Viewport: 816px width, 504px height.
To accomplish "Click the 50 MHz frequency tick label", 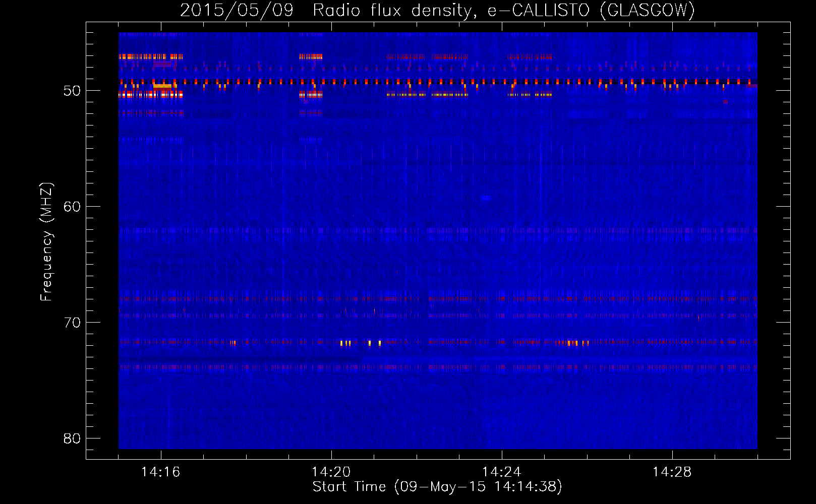I will (72, 91).
